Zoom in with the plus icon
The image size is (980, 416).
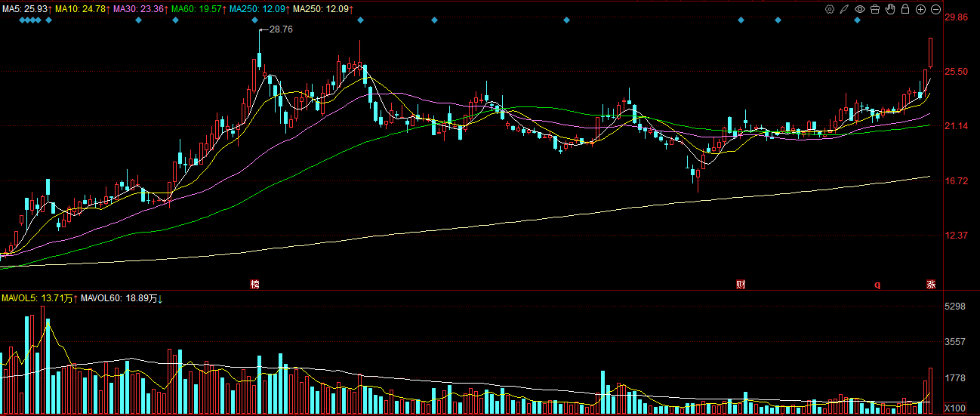click(920, 9)
